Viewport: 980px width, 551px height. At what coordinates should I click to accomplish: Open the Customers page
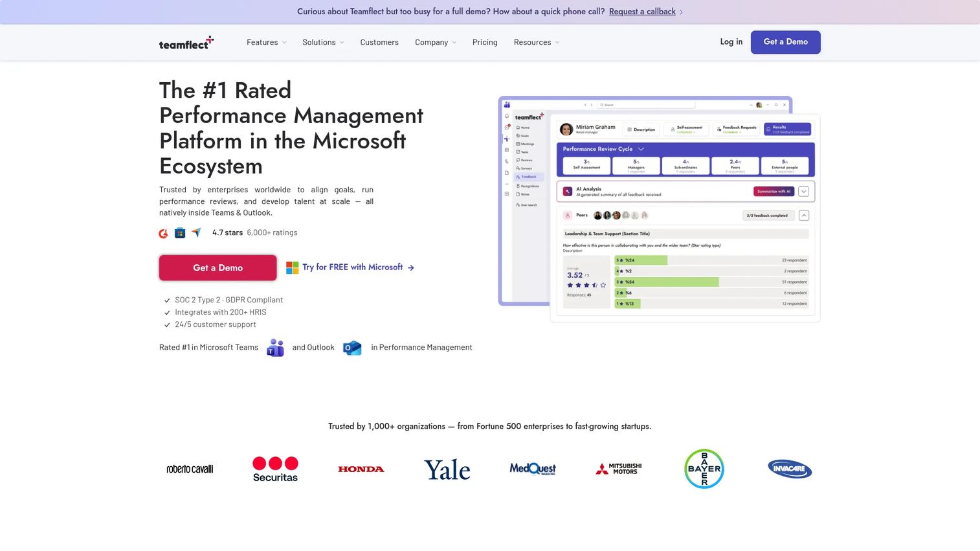point(379,42)
